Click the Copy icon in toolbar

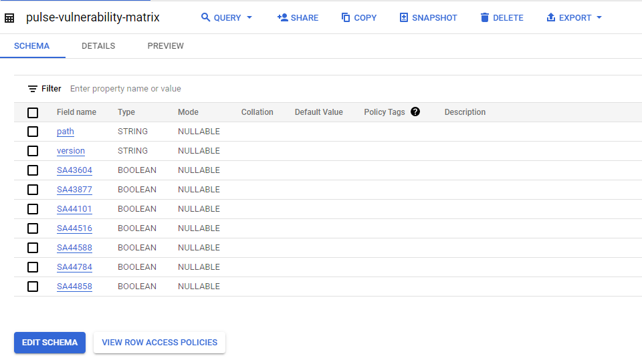pyautogui.click(x=346, y=17)
